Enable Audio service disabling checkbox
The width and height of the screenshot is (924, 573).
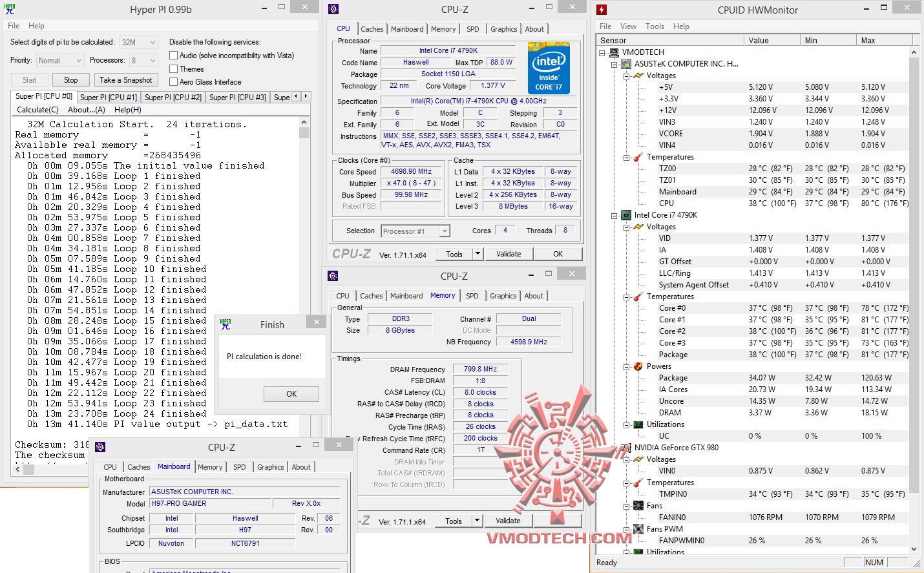[x=173, y=56]
